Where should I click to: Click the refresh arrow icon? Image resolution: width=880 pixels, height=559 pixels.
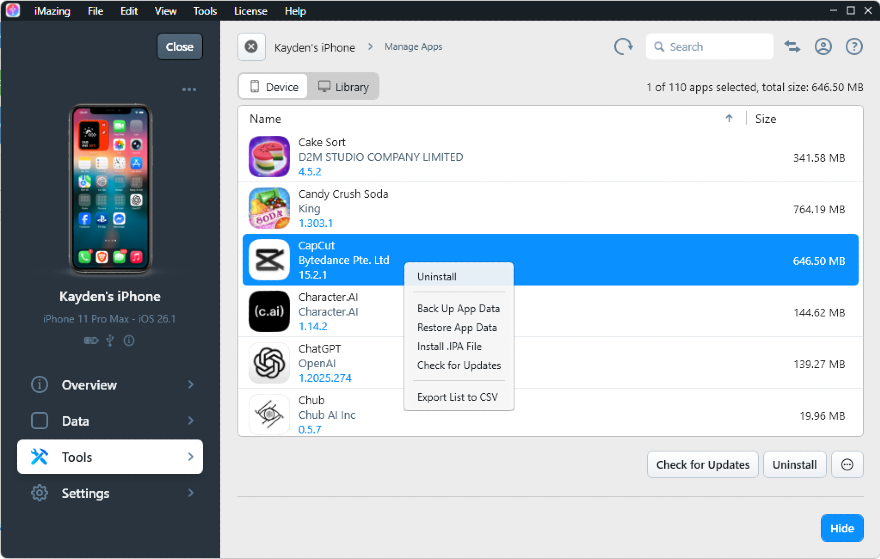click(623, 47)
